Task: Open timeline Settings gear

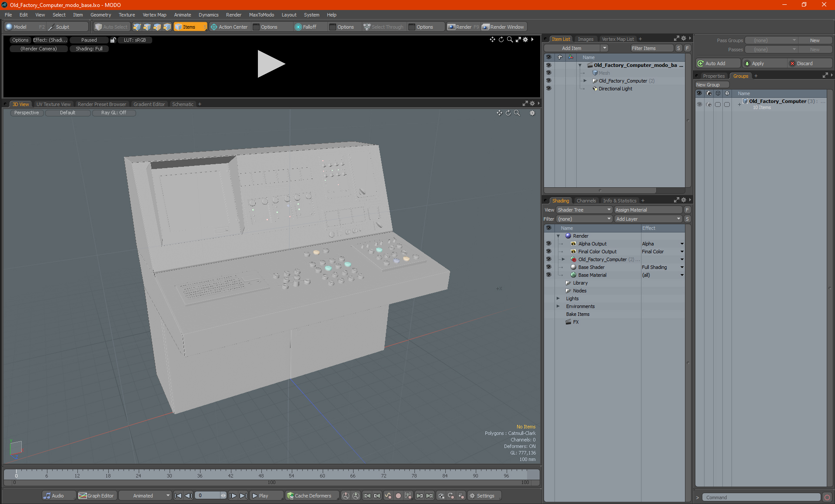Action: (x=472, y=496)
